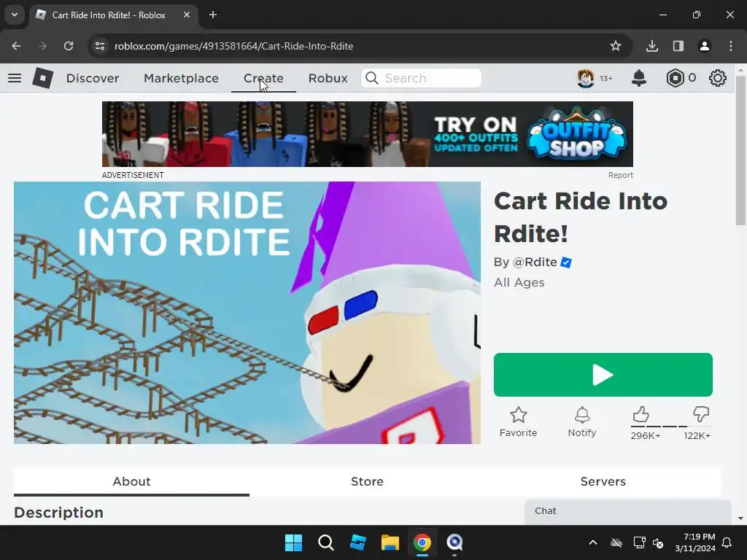Open Windows notification center bell

(x=727, y=542)
